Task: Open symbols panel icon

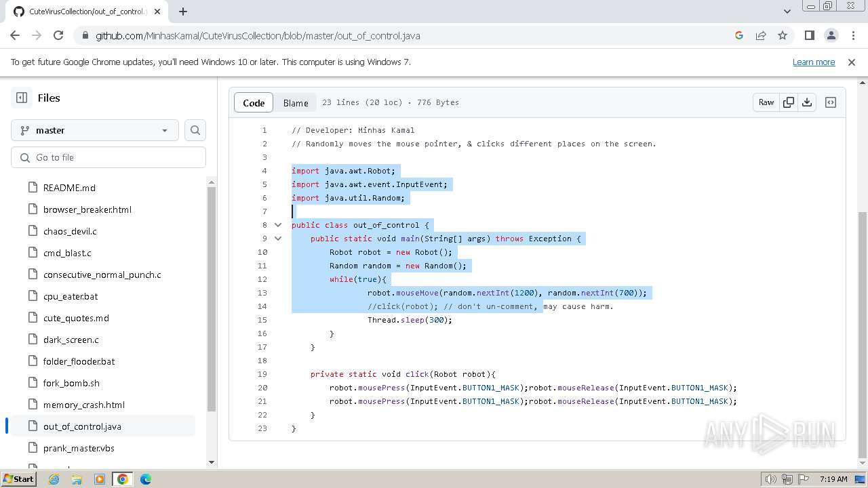Action: point(831,102)
